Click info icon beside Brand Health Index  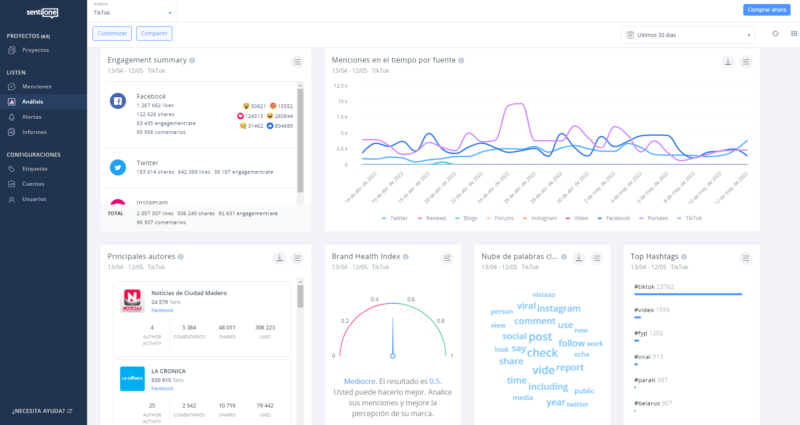pyautogui.click(x=406, y=257)
